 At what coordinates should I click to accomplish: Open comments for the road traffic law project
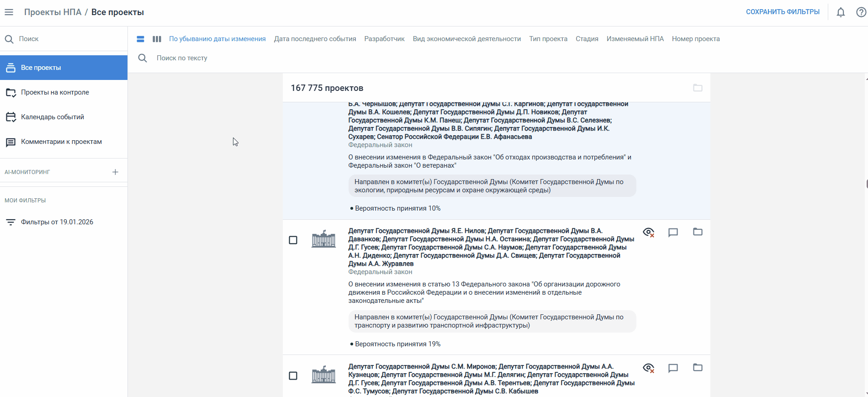click(x=673, y=233)
